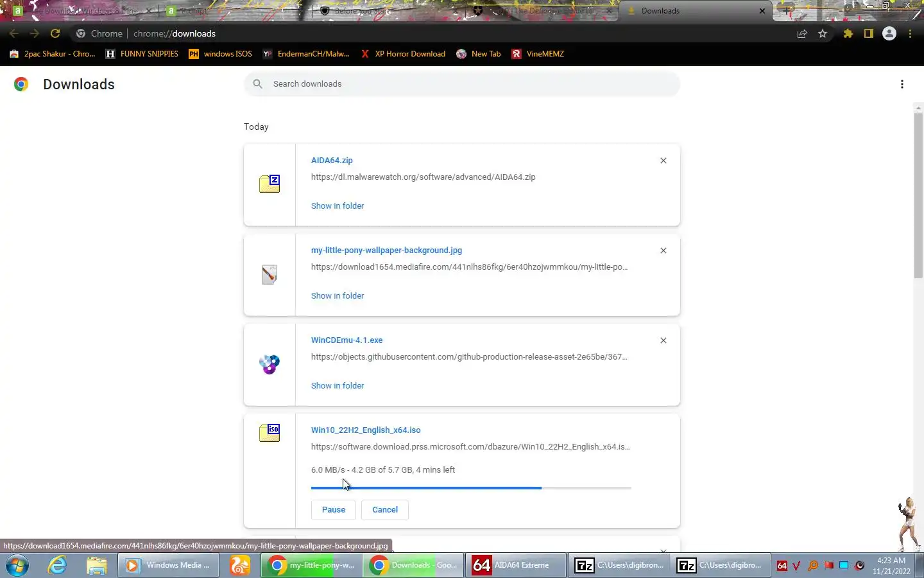This screenshot has width=924, height=578.
Task: Remove my-little-pony wallpaper from the list
Action: [663, 250]
